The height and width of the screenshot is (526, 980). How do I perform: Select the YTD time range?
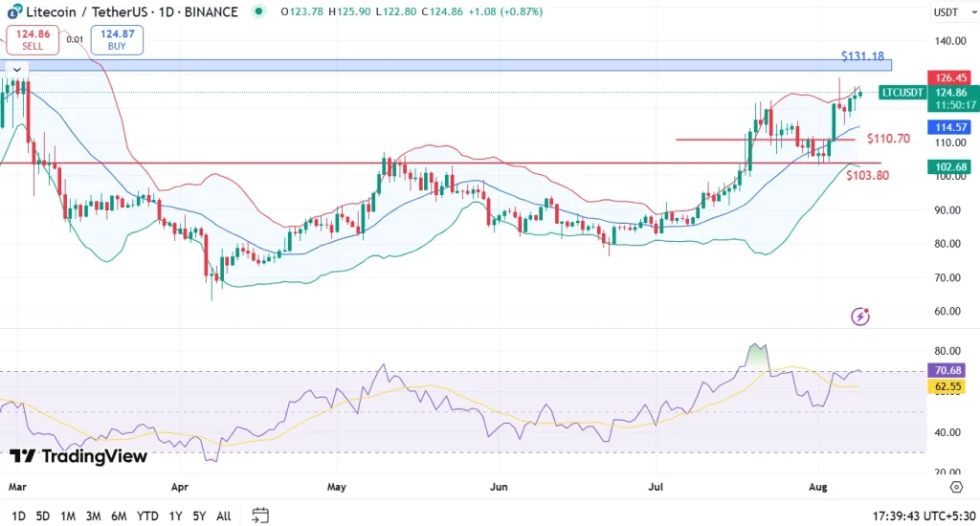pyautogui.click(x=147, y=516)
